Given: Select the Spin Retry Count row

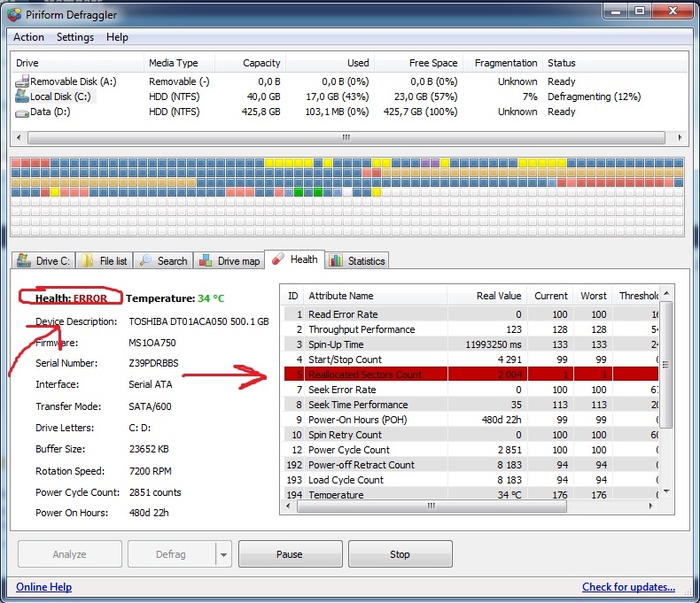Looking at the screenshot, I should pyautogui.click(x=471, y=435).
